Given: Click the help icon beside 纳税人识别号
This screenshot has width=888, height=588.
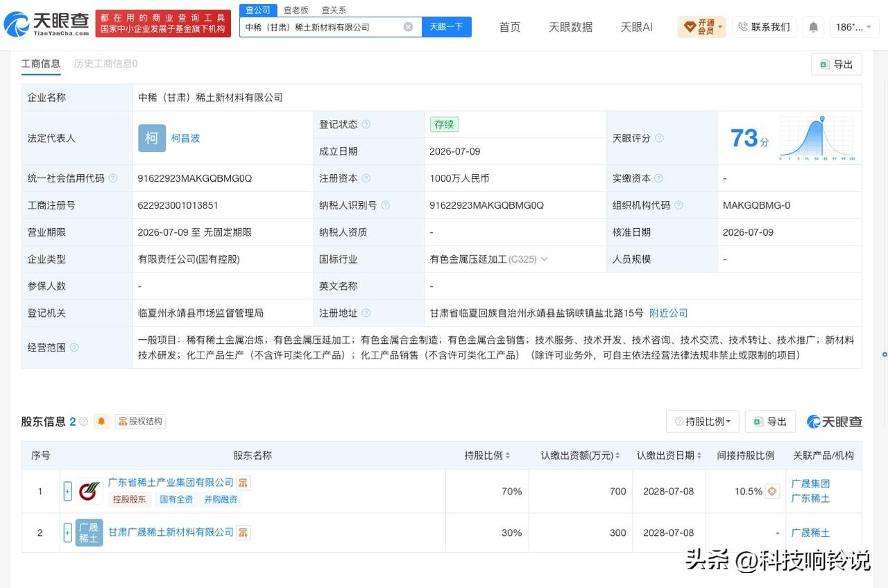Looking at the screenshot, I should click(x=386, y=205).
